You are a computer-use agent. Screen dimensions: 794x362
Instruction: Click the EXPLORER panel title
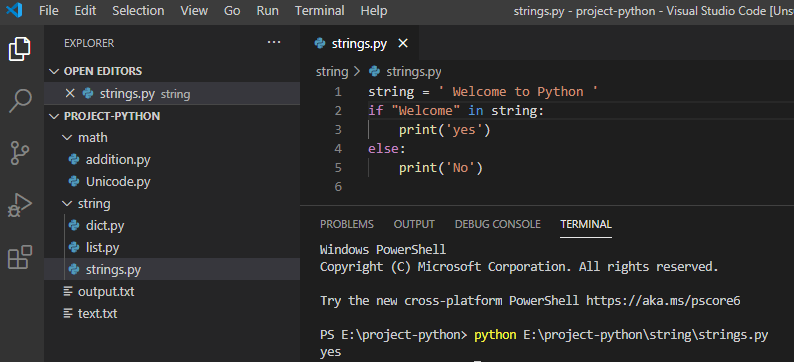(x=89, y=44)
